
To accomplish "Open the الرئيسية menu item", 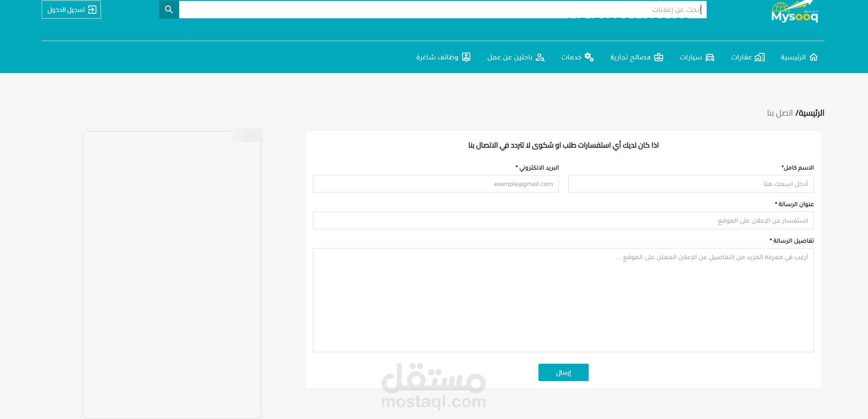I will tap(799, 57).
